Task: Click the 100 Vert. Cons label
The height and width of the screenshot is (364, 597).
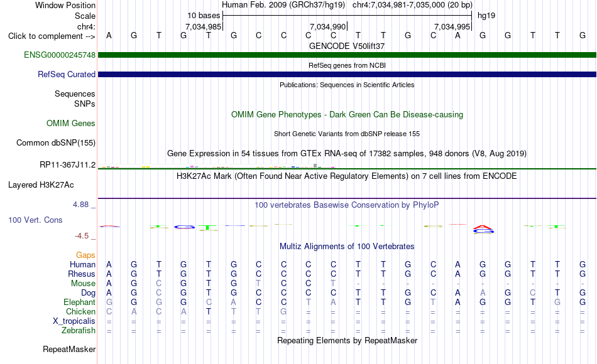Action: 35,220
